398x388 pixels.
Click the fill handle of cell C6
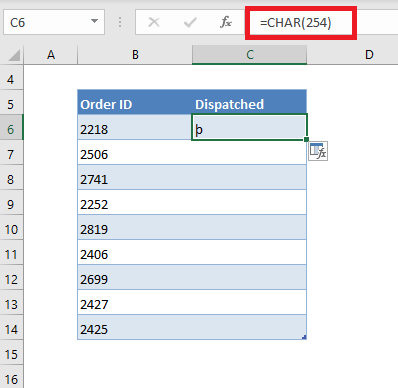(306, 139)
